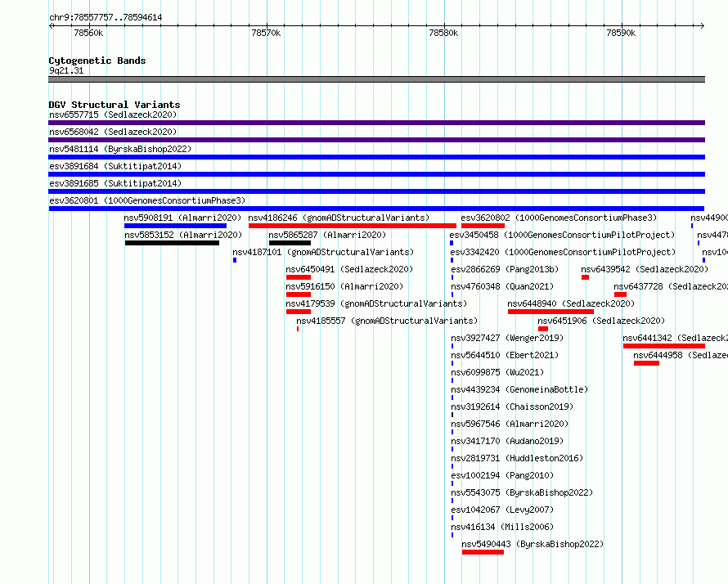
Task: Click the red bar under nsv6444958
Action: point(646,363)
